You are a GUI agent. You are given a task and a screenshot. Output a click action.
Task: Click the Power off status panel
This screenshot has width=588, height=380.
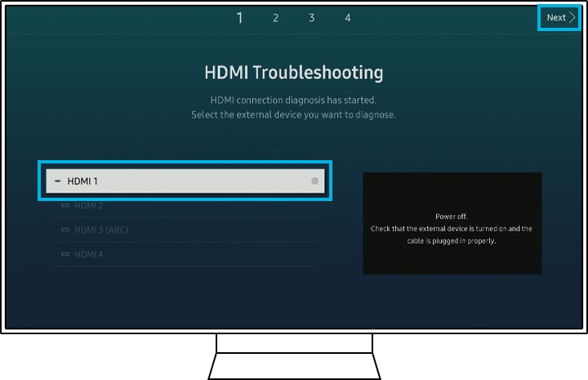452,223
